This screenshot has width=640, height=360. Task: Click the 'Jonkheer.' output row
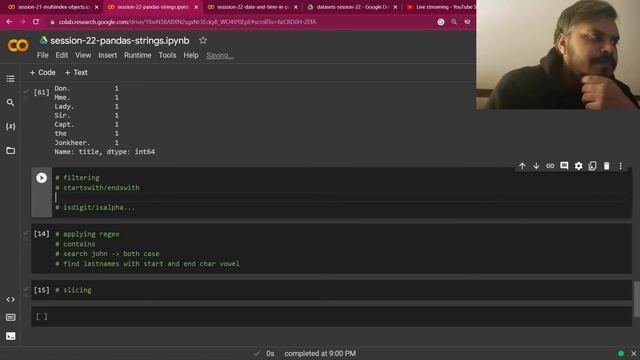pyautogui.click(x=87, y=142)
